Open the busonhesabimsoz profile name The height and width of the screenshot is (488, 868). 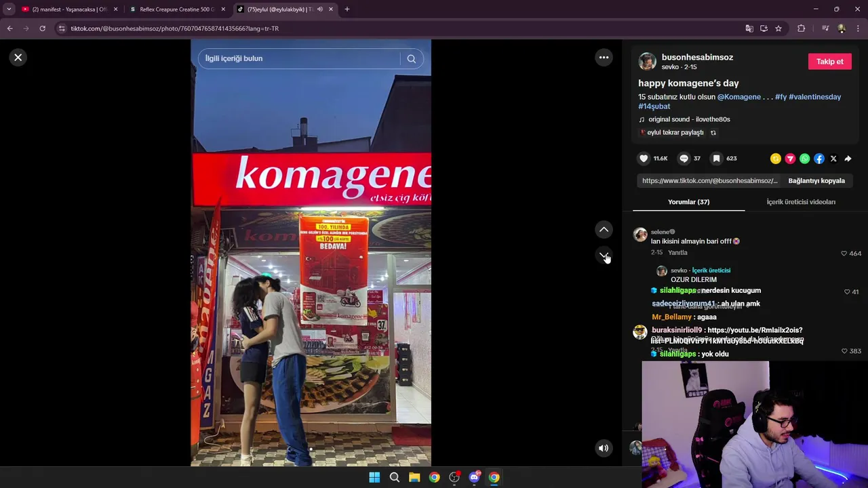pos(697,58)
